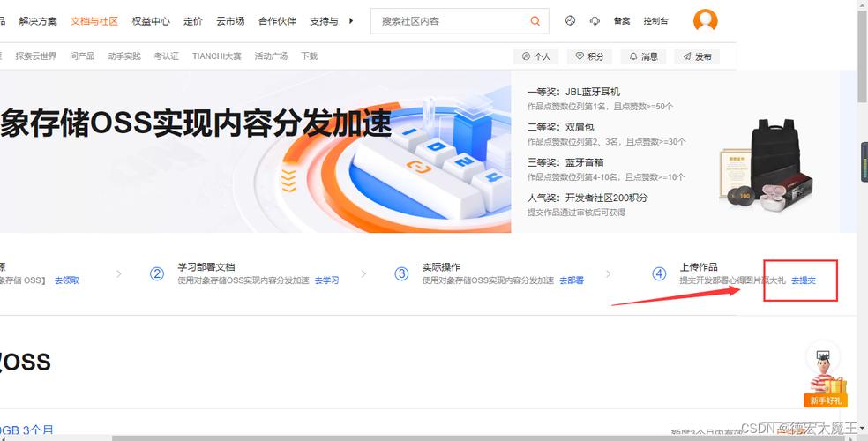Screen dimensions: 868x441
Task: Open the 定价 menu item
Action: click(x=193, y=21)
